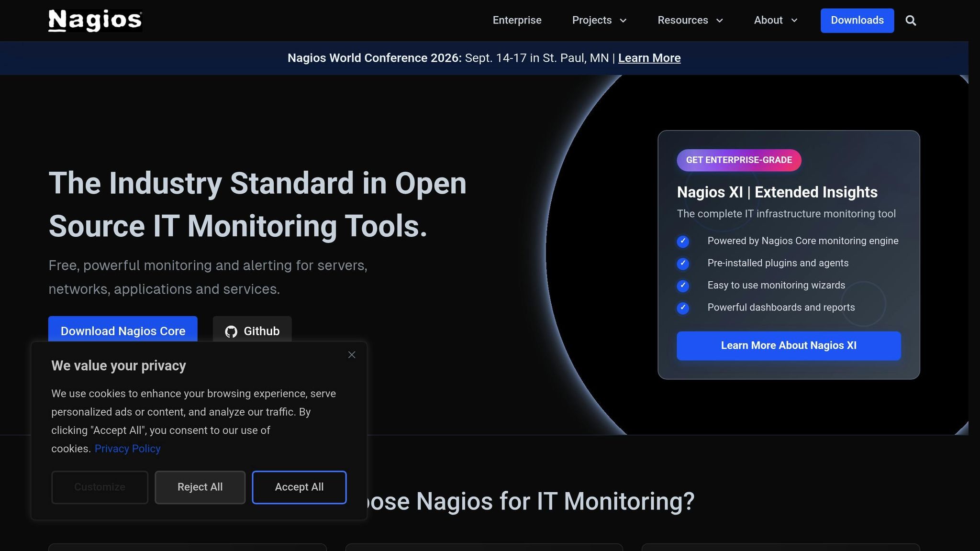The height and width of the screenshot is (551, 980).
Task: Click the checkmark beside Easy to use monitoring wizards
Action: coord(683,286)
